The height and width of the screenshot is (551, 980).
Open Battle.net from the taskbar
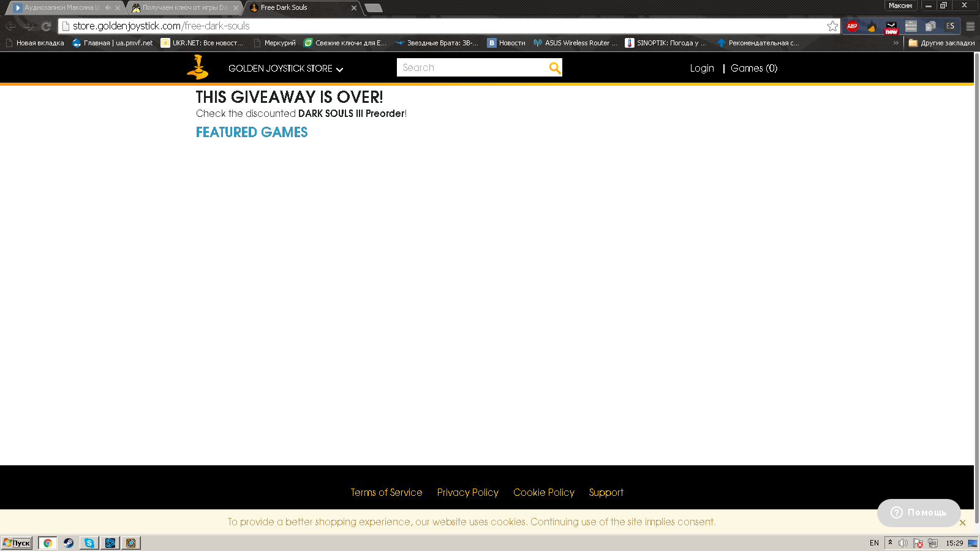[110, 543]
